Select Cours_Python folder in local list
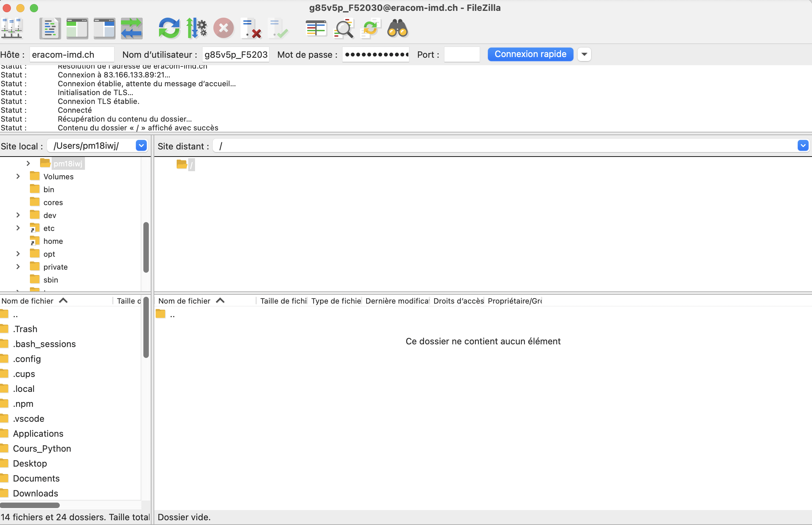This screenshot has height=525, width=812. pyautogui.click(x=41, y=449)
